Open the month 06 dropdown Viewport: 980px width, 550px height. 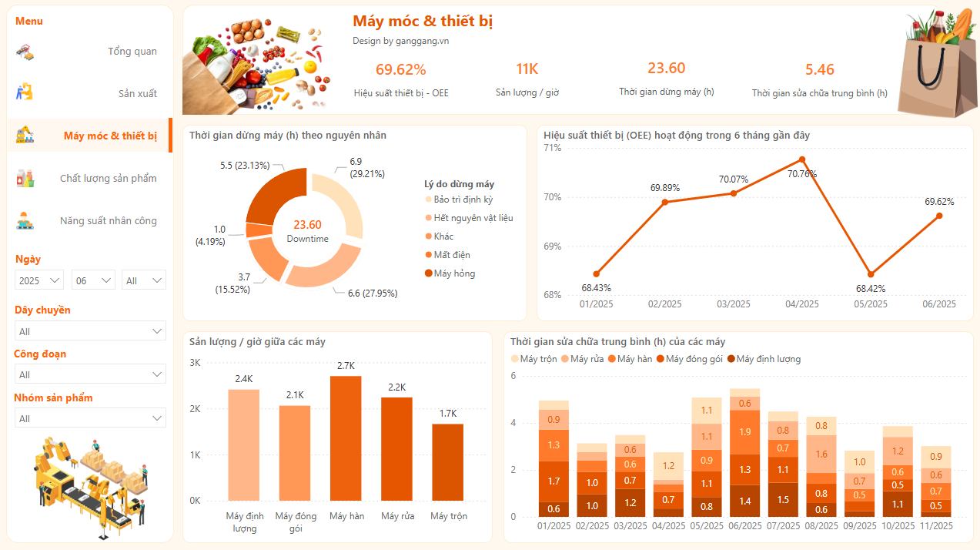click(92, 281)
